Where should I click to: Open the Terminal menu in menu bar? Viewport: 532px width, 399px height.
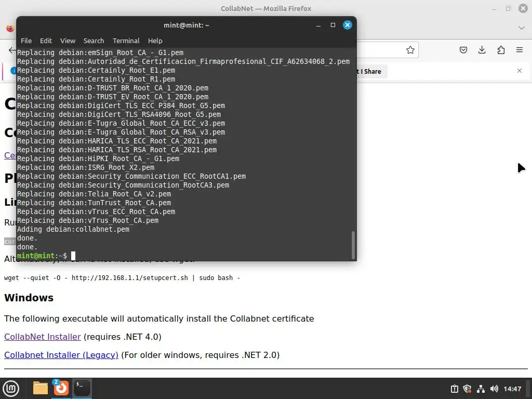pyautogui.click(x=126, y=41)
